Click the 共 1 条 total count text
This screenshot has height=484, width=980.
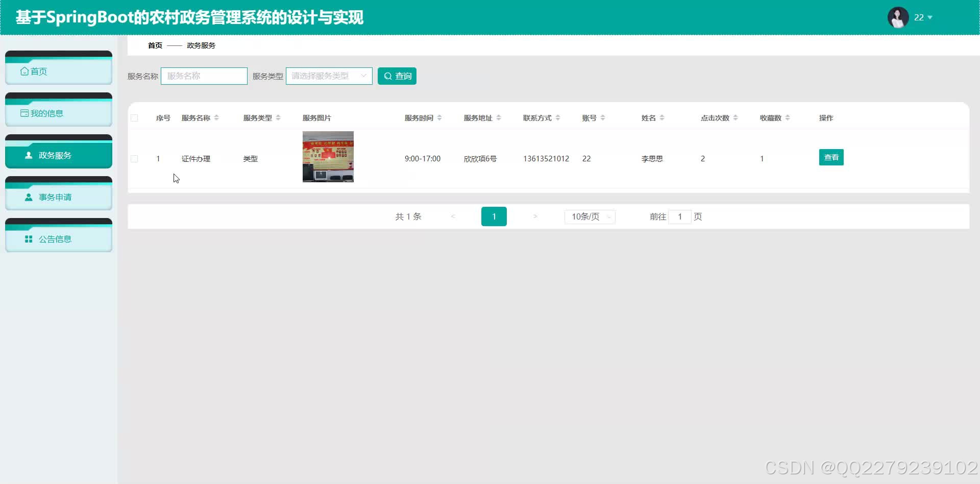point(408,216)
